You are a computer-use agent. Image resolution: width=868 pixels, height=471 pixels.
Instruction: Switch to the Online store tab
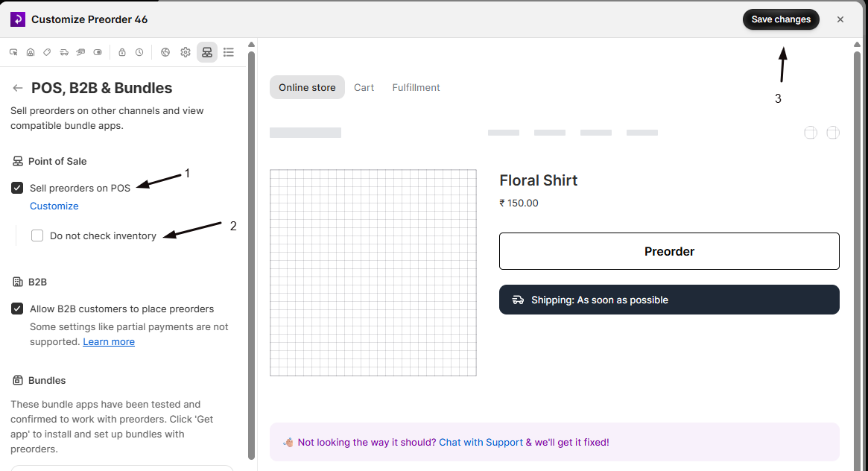(x=307, y=87)
